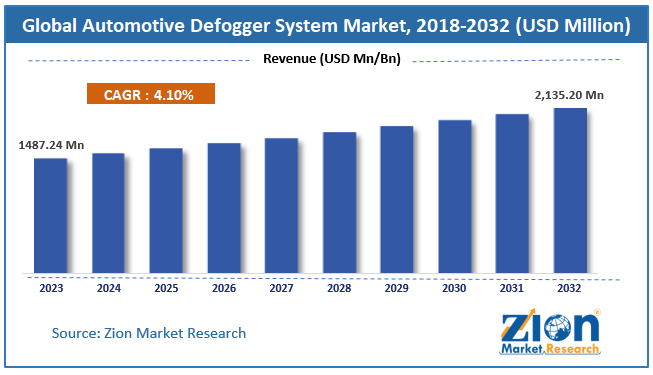Click the 2029 axis label
Viewport: 653px width, 375px height.
point(396,288)
